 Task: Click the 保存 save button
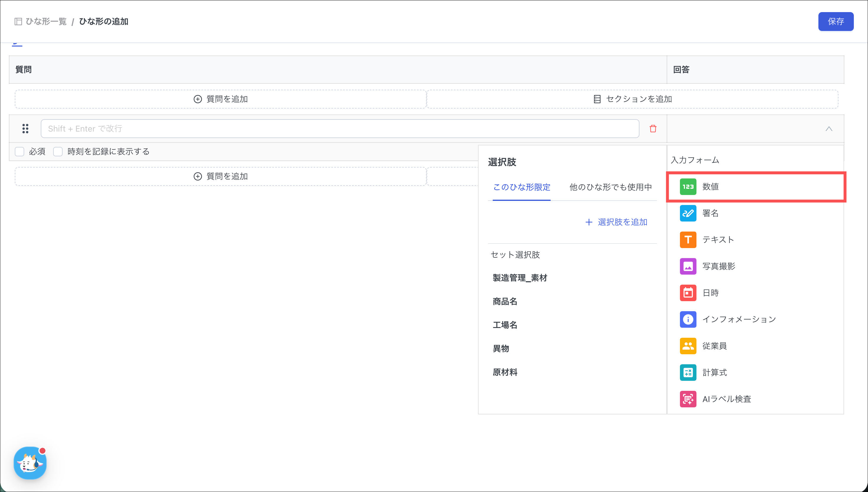pos(836,22)
